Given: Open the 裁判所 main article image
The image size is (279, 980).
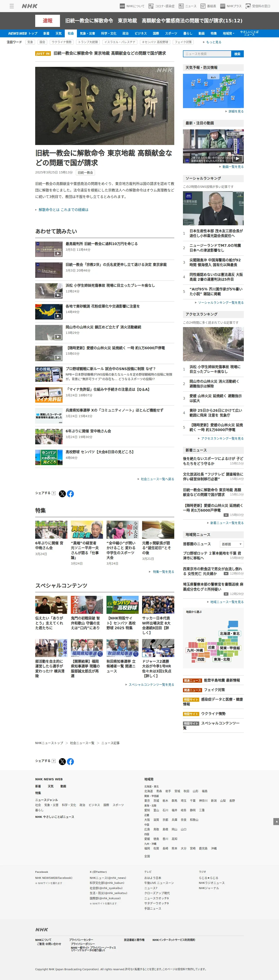Looking at the screenshot, I should click(105, 106).
